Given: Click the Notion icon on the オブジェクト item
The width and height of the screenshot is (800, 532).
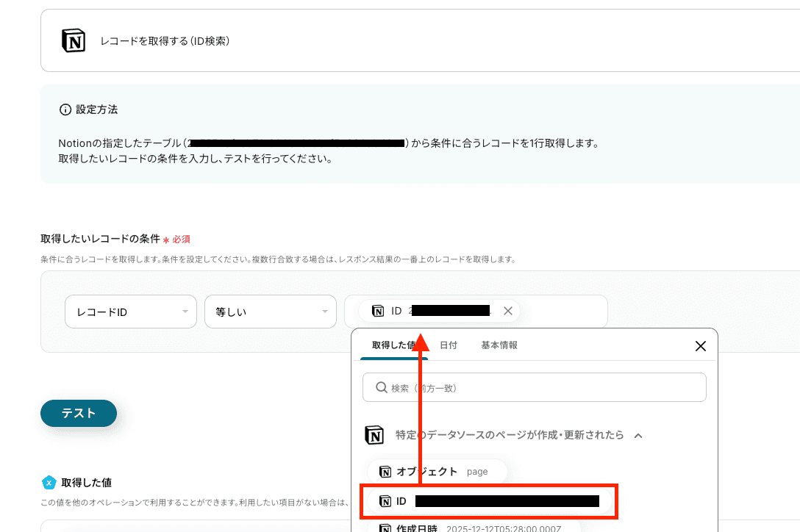Looking at the screenshot, I should tap(385, 472).
